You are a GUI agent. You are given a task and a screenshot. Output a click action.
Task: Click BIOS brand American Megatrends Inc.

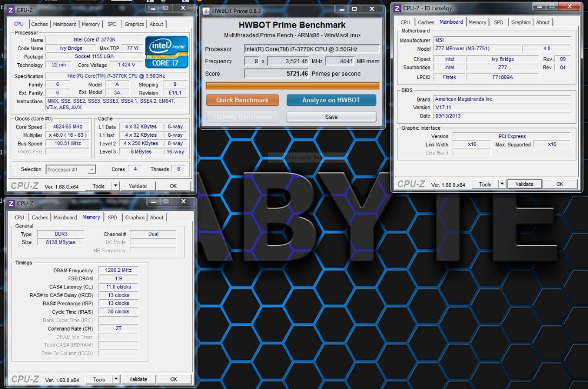pos(502,99)
